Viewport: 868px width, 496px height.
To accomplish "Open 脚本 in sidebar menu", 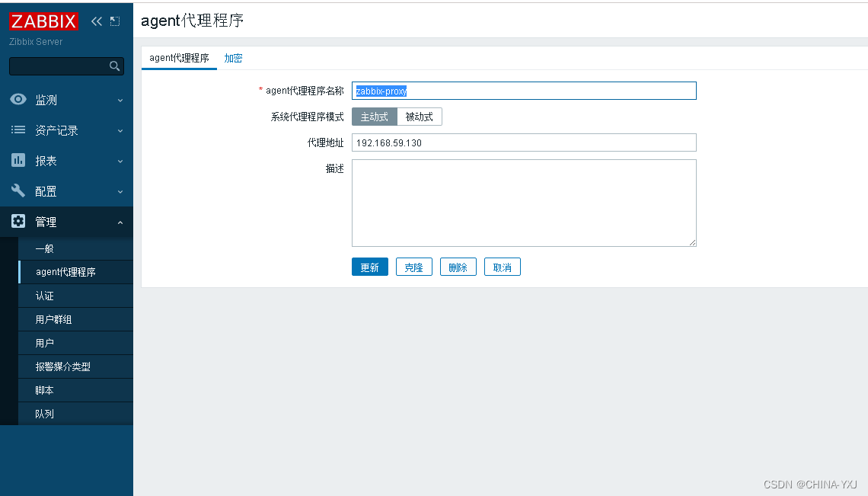I will (75, 390).
